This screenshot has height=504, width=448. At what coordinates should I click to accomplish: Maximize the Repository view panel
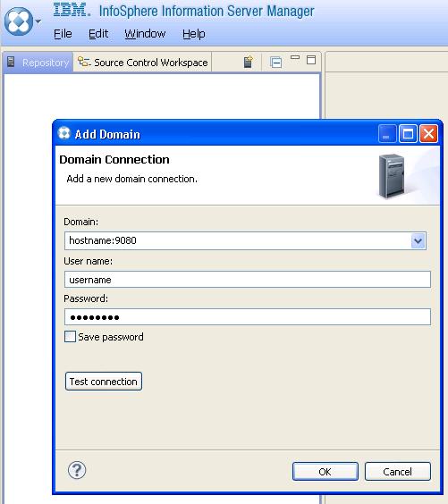(311, 60)
